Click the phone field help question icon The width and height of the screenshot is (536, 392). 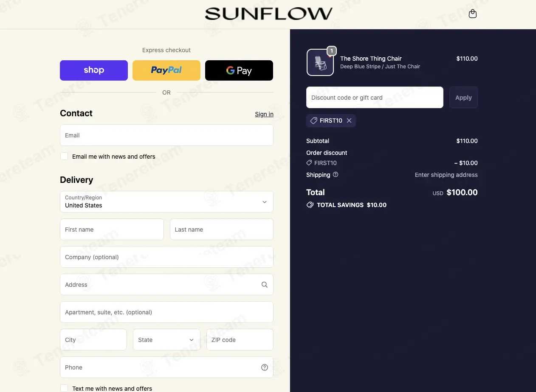coord(265,367)
